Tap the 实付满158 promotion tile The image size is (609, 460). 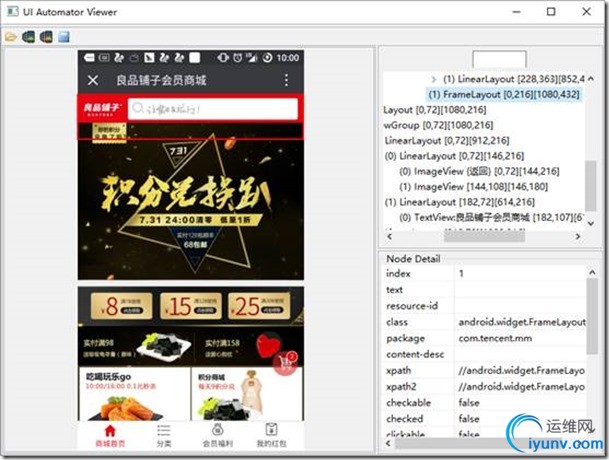[x=249, y=347]
